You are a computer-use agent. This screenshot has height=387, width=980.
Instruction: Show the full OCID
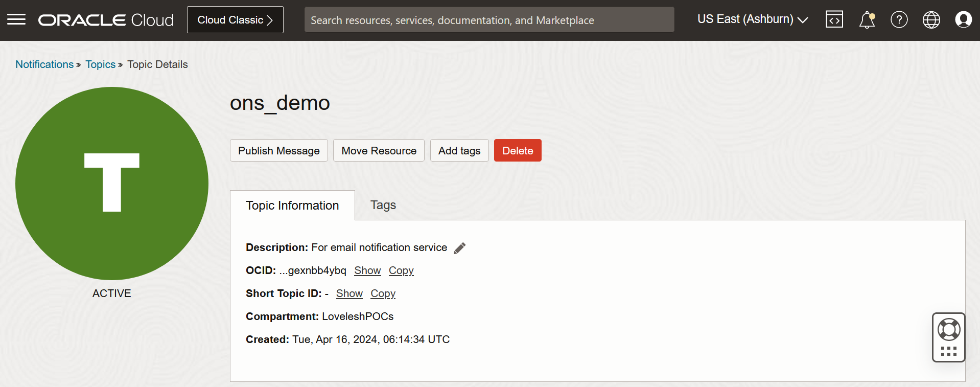coord(367,270)
